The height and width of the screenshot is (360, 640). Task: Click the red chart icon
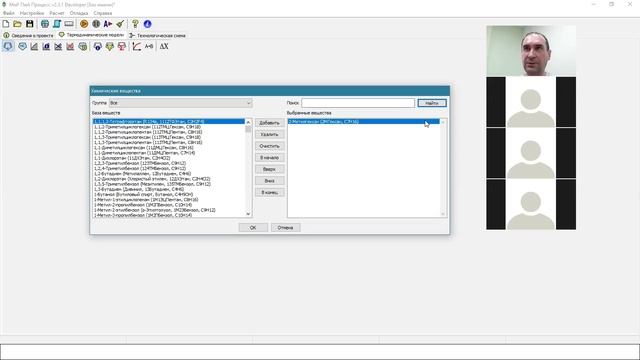tap(70, 47)
